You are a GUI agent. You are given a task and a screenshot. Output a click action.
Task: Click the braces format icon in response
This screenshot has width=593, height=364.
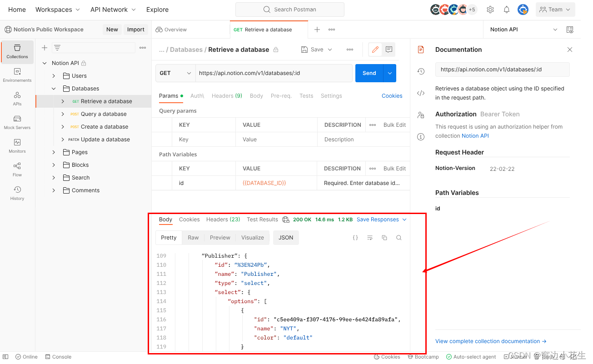(x=355, y=238)
